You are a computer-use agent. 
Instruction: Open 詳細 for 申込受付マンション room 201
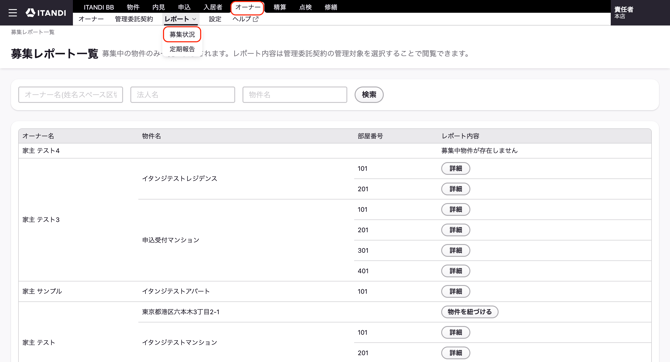[455, 230]
